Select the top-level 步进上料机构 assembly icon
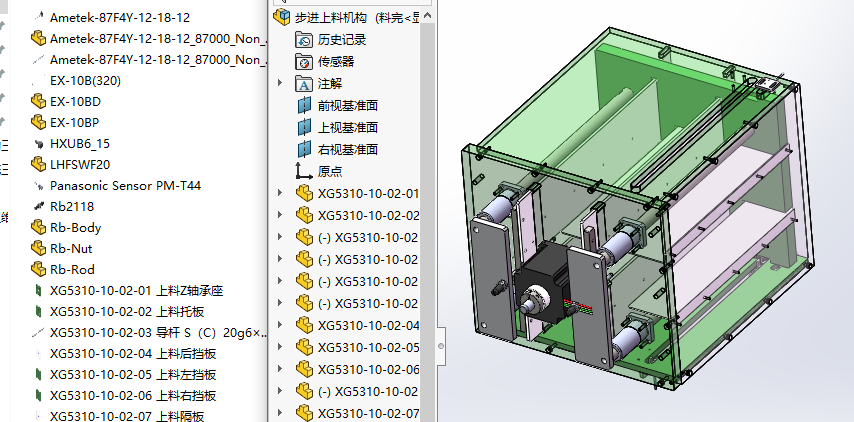This screenshot has height=422, width=854. click(282, 17)
